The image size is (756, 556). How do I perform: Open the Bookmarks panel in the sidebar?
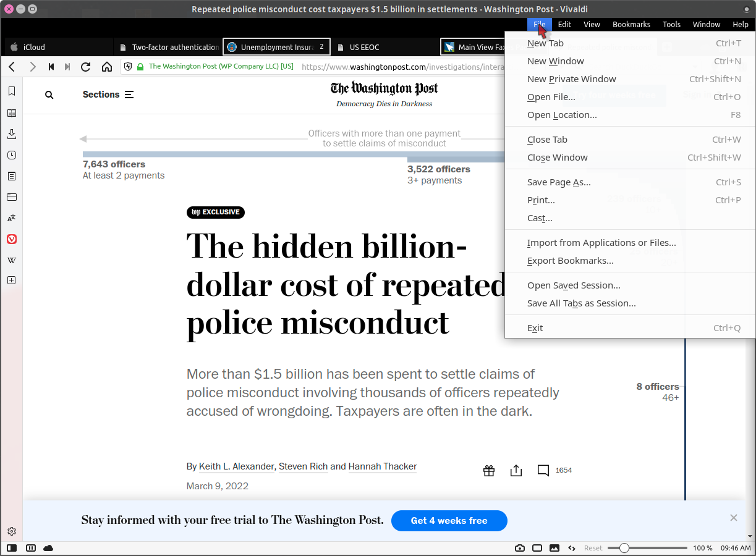[x=12, y=91]
